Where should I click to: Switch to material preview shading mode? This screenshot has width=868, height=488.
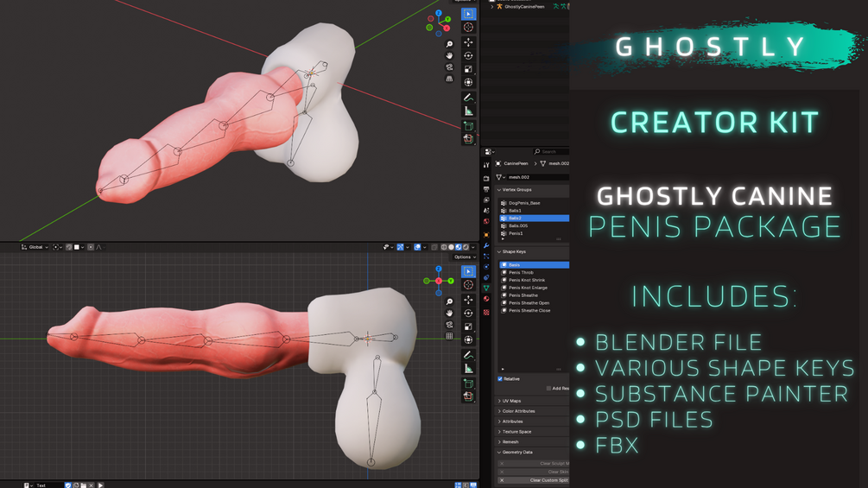click(459, 247)
